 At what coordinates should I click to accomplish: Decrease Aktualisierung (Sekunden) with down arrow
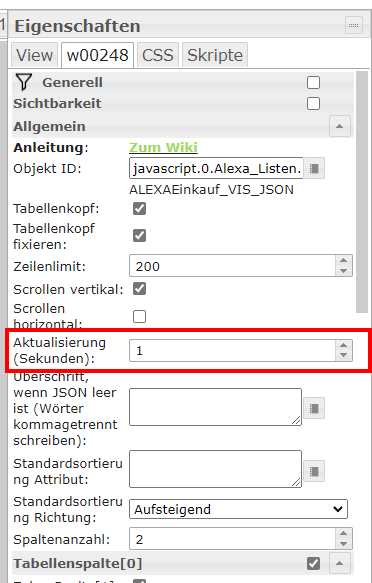[343, 355]
